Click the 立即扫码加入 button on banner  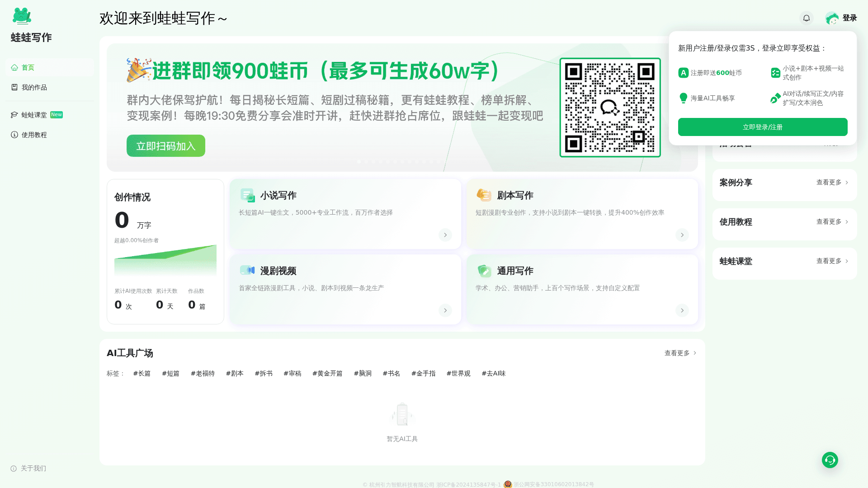click(165, 145)
